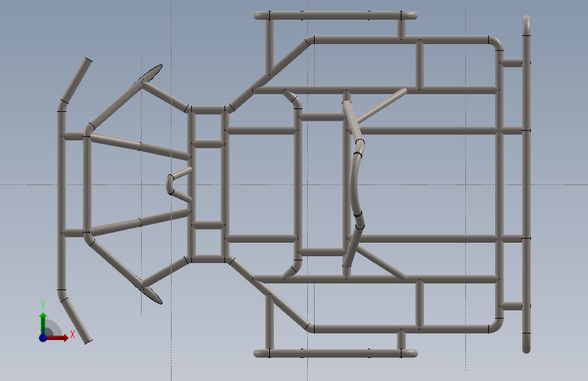The image size is (588, 381).
Task: Click the green Y axis arrow of the triad
Action: (x=43, y=323)
